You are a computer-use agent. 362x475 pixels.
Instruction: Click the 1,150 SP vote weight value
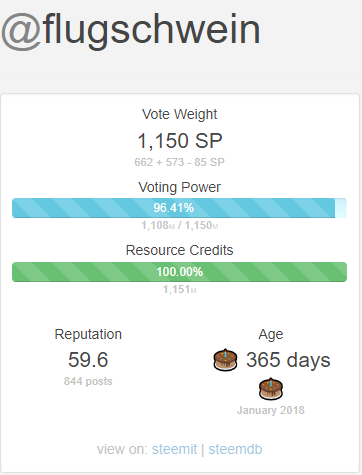(x=180, y=141)
